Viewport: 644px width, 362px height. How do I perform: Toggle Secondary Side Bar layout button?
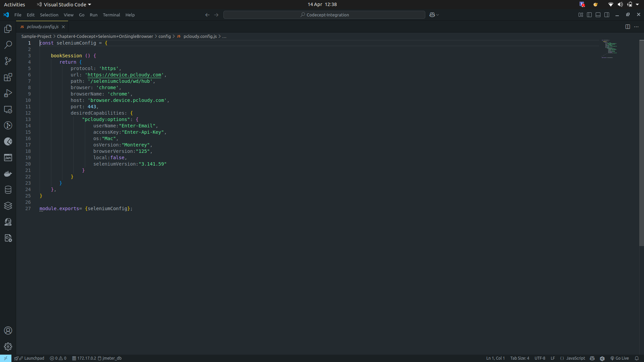(x=607, y=15)
